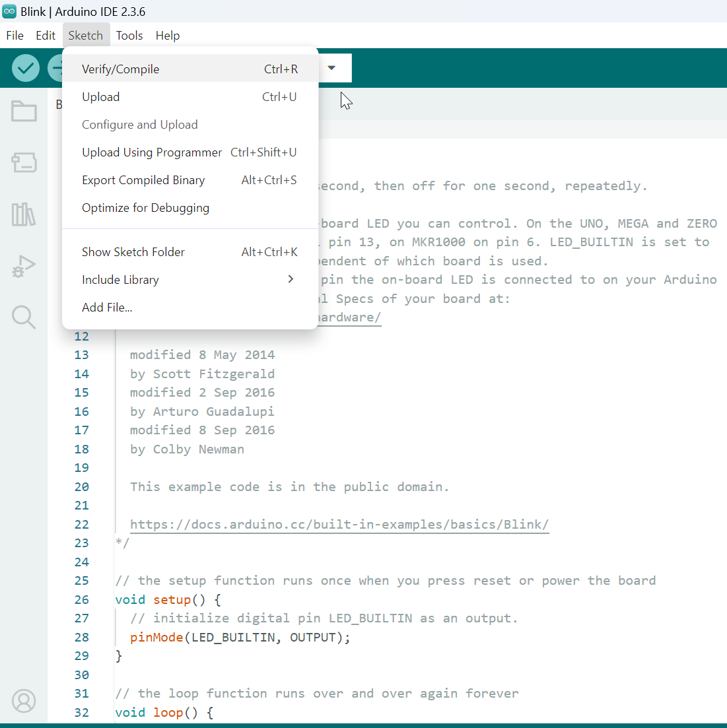
Task: Open the Library Manager books icon
Action: [x=24, y=215]
